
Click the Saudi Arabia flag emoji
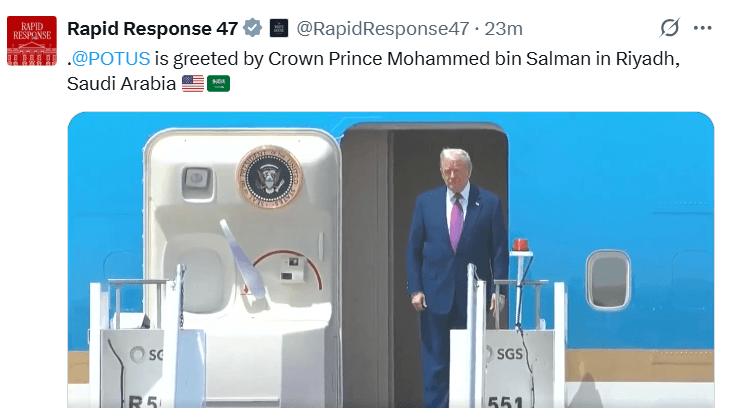coord(218,84)
